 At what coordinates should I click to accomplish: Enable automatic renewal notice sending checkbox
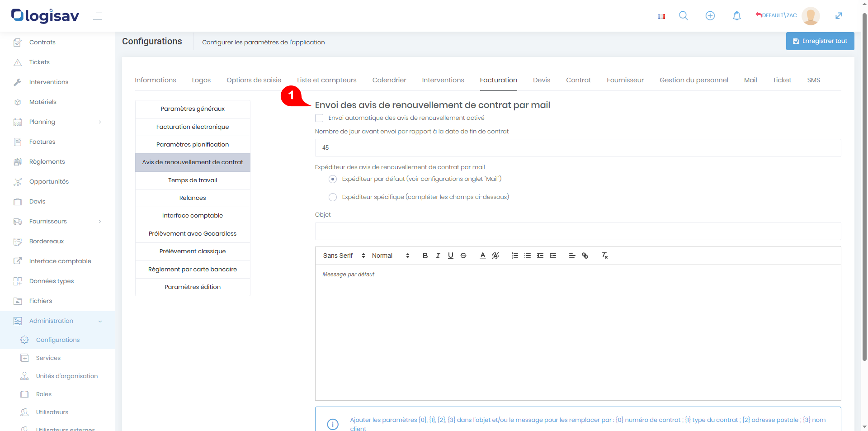[320, 118]
